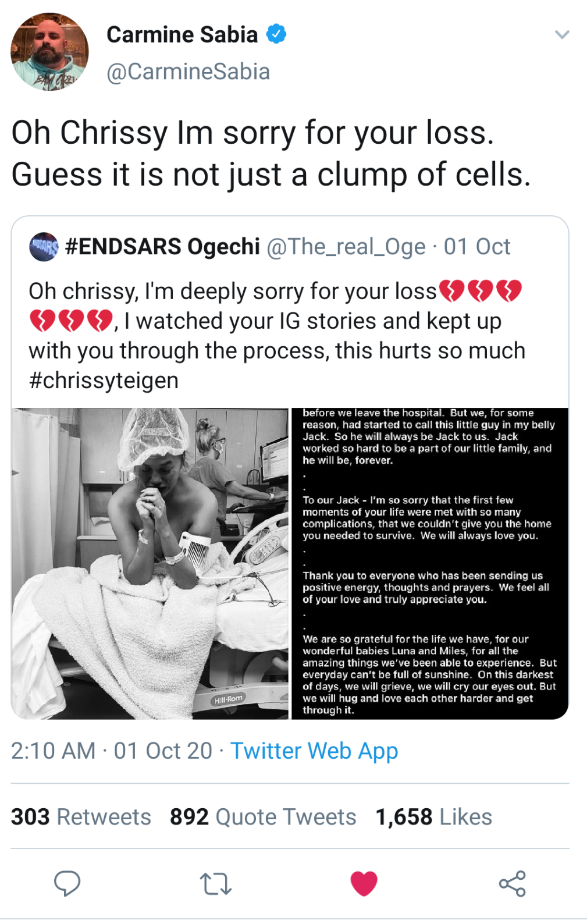Open the black-and-white hospital photo
Screen dimensions: 587x924
tap(150, 563)
